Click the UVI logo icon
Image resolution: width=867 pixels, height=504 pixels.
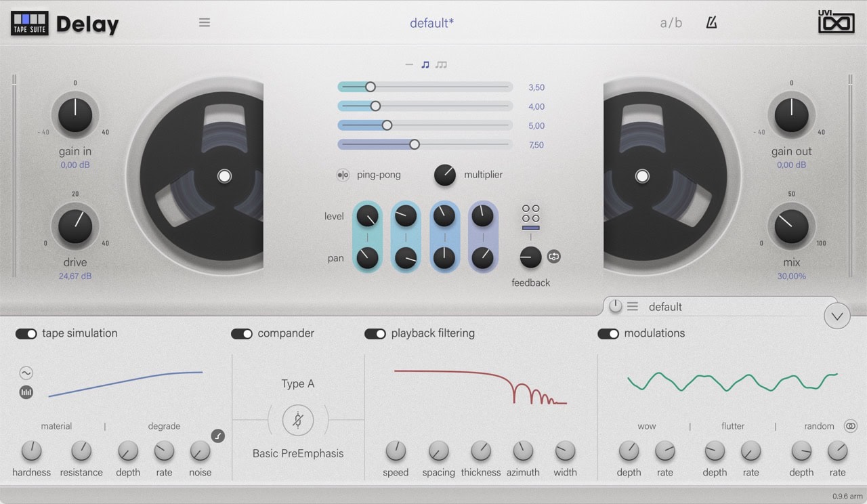coord(836,22)
